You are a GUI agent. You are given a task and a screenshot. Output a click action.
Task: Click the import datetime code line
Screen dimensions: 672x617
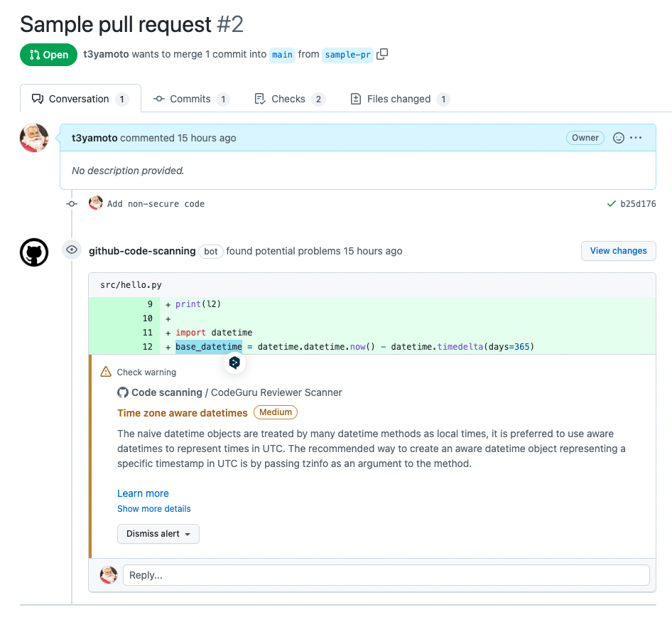coord(214,332)
